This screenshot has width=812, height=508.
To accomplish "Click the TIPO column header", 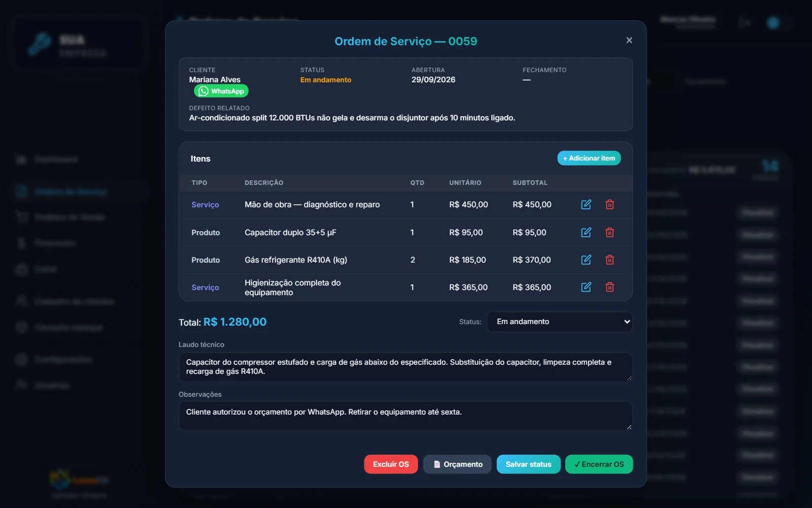I will tap(199, 183).
